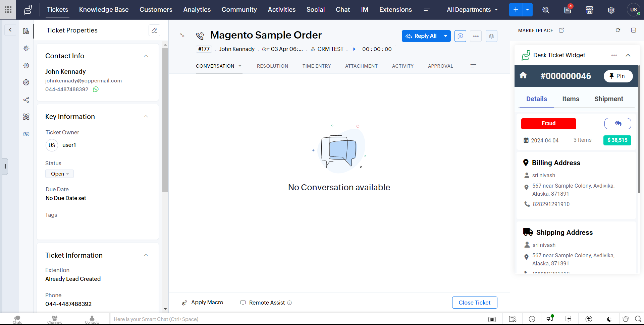Open the comment icon next to Reply All
The height and width of the screenshot is (325, 644).
(x=460, y=36)
